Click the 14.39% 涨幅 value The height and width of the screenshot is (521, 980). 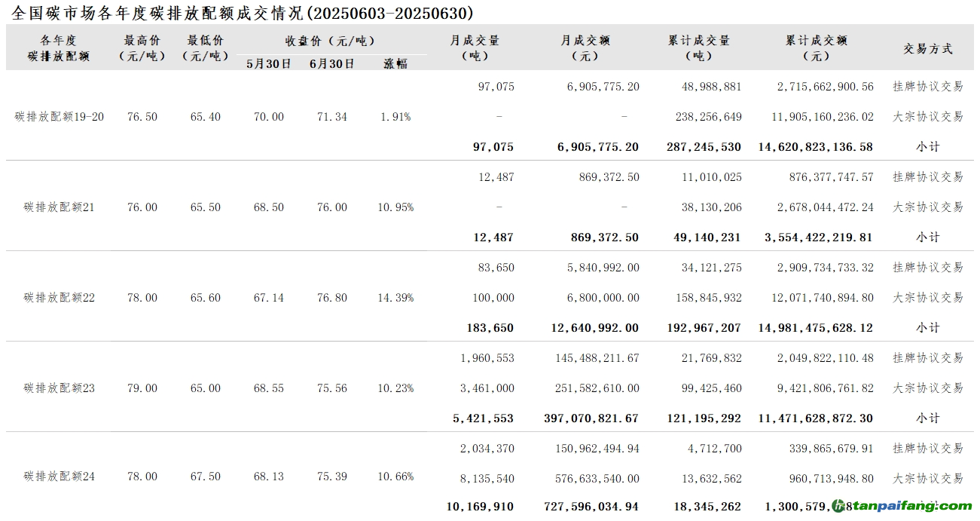point(395,298)
